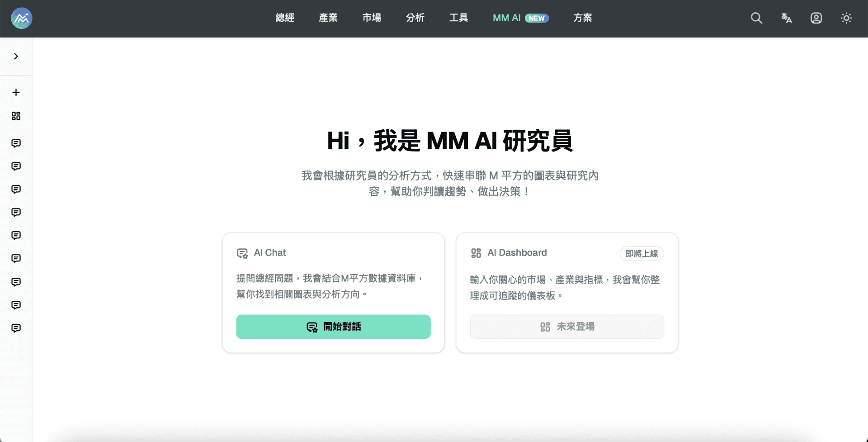Open the 工具 menu
This screenshot has width=868, height=442.
458,18
